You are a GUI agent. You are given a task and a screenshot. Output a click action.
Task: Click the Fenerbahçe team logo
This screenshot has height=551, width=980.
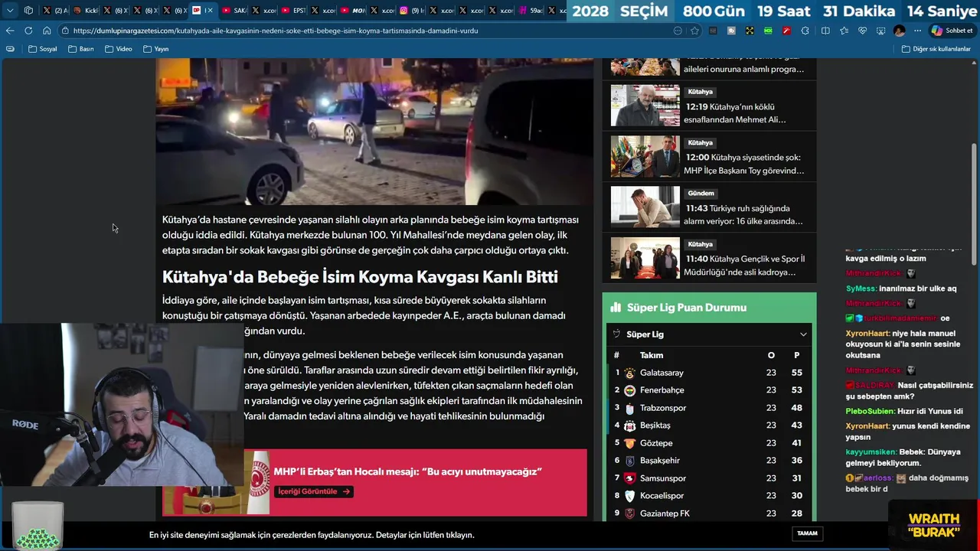(x=629, y=390)
